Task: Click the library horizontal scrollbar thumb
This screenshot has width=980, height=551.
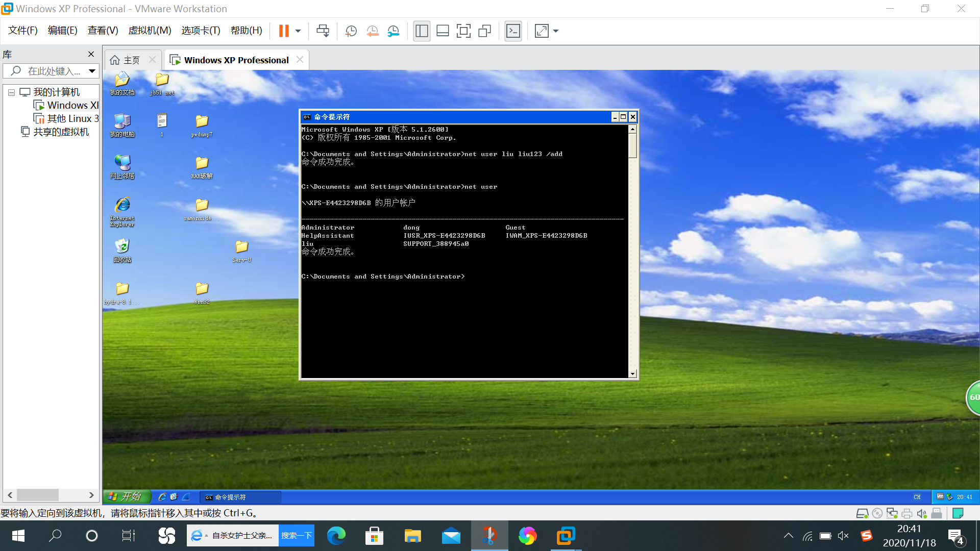Action: click(38, 495)
